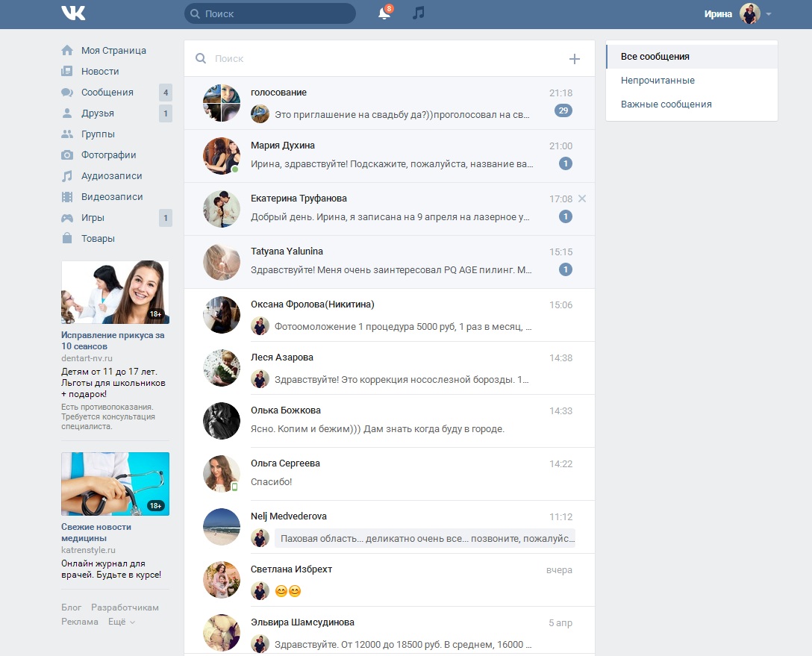Open the Tatyana Yalunina conversation
The height and width of the screenshot is (656, 812).
(x=390, y=262)
